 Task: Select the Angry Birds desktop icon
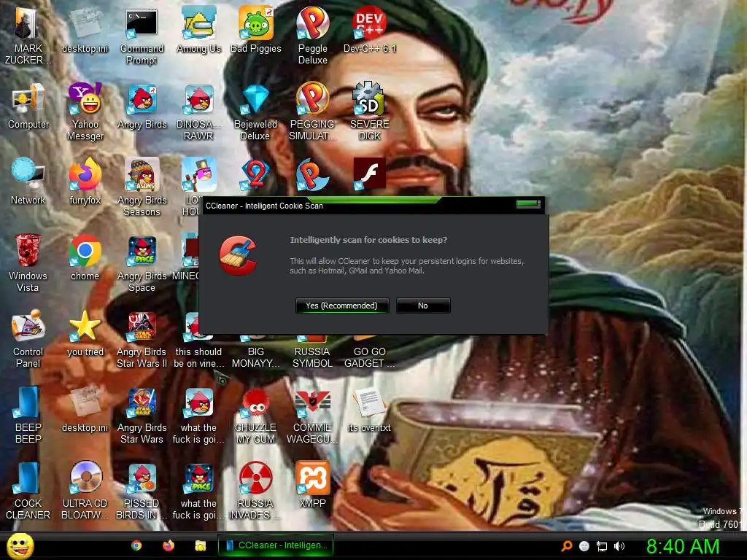point(142,106)
